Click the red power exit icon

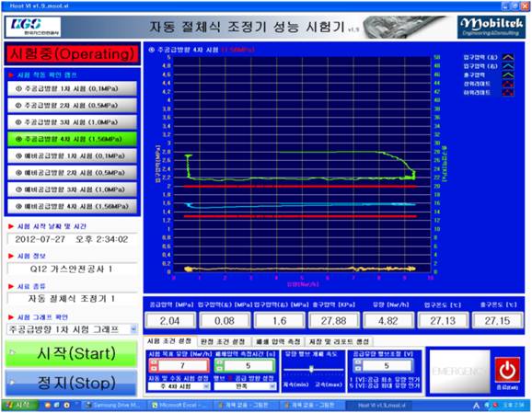pyautogui.click(x=507, y=370)
